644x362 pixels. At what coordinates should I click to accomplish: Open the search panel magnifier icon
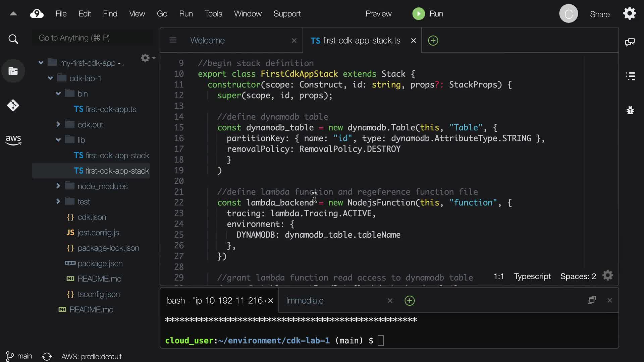(x=13, y=39)
